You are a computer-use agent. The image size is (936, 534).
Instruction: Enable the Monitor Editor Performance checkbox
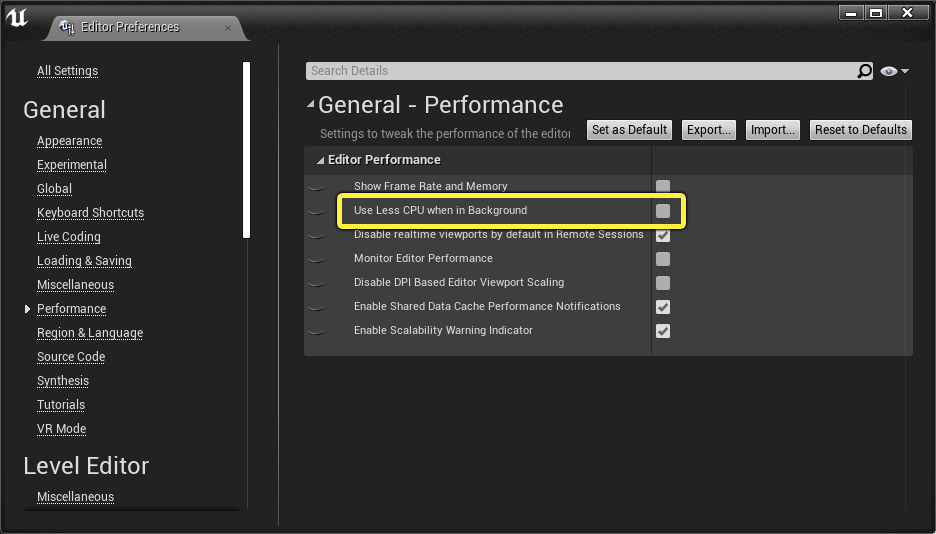[663, 259]
